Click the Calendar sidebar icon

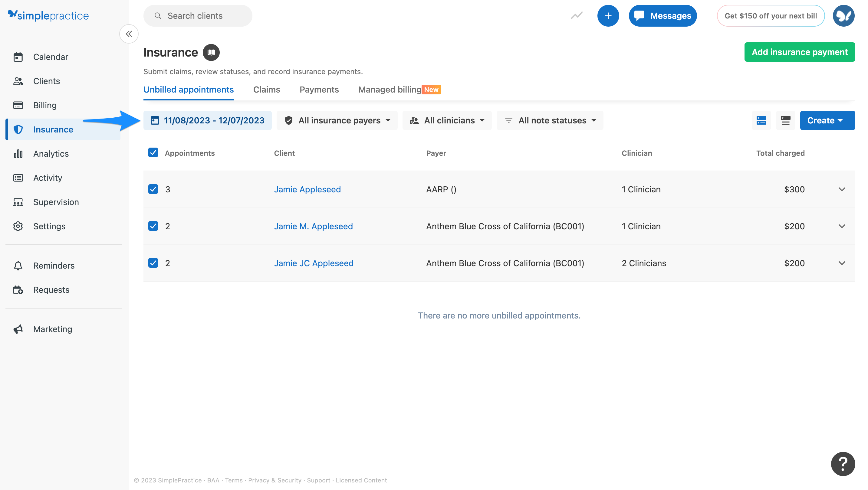coord(18,57)
